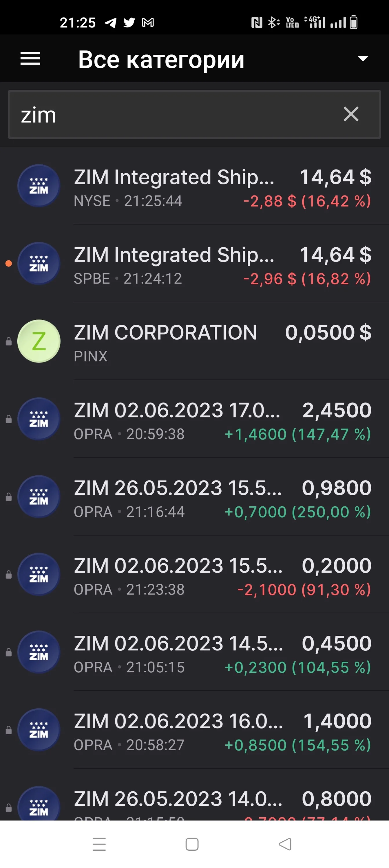Clear the zim search text

coord(351,114)
